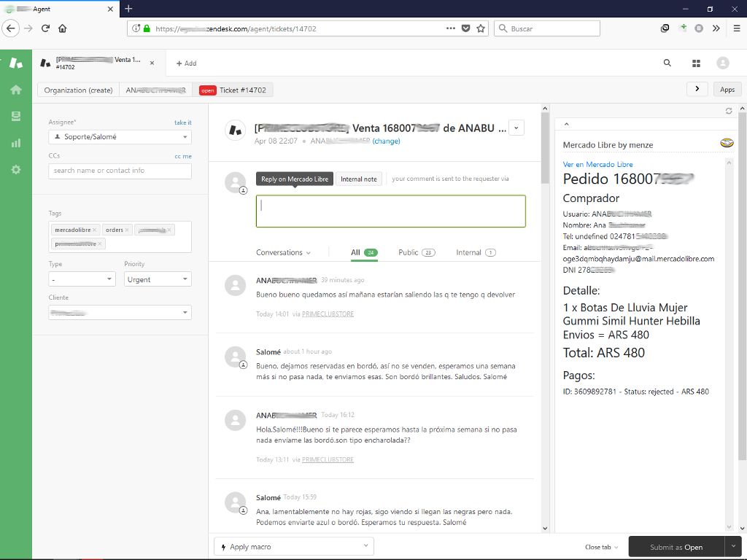Select Reply on Mercado Libre
The width and height of the screenshot is (747, 560).
pyautogui.click(x=295, y=179)
